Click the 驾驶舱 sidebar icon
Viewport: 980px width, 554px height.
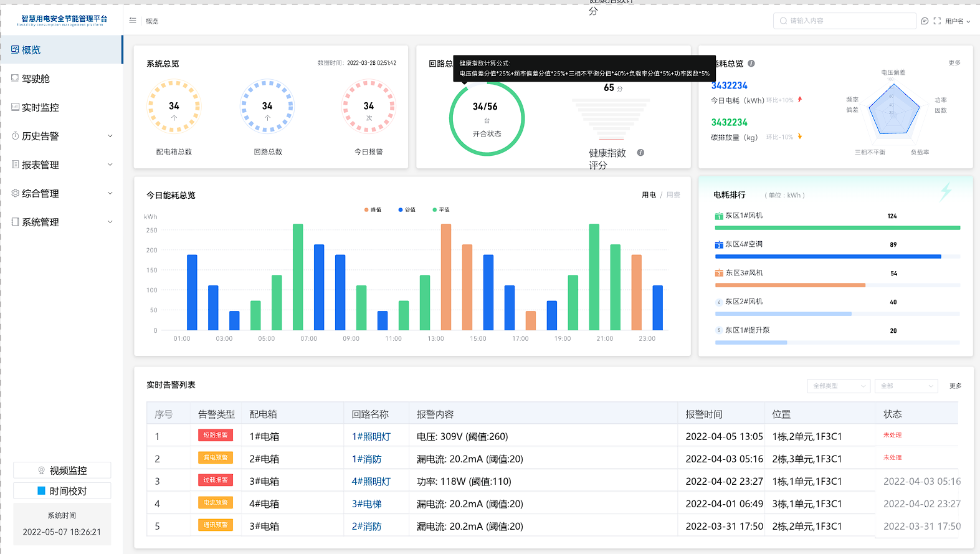(15, 78)
